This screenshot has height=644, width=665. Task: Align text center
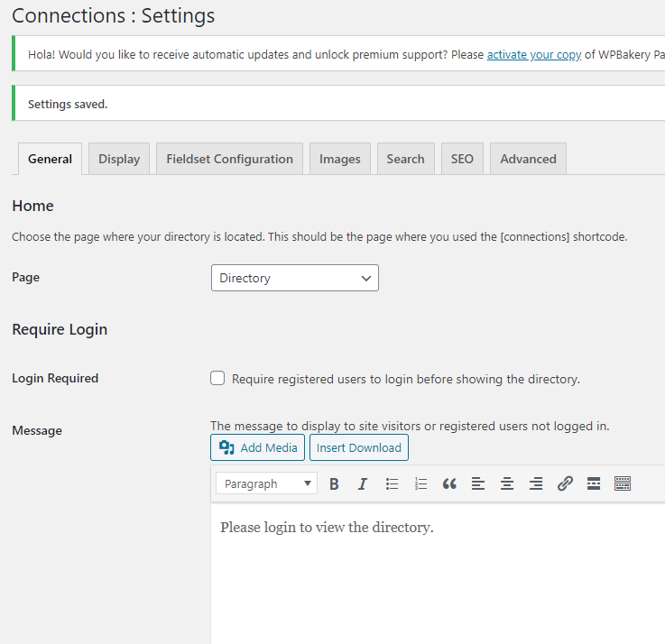pos(507,483)
